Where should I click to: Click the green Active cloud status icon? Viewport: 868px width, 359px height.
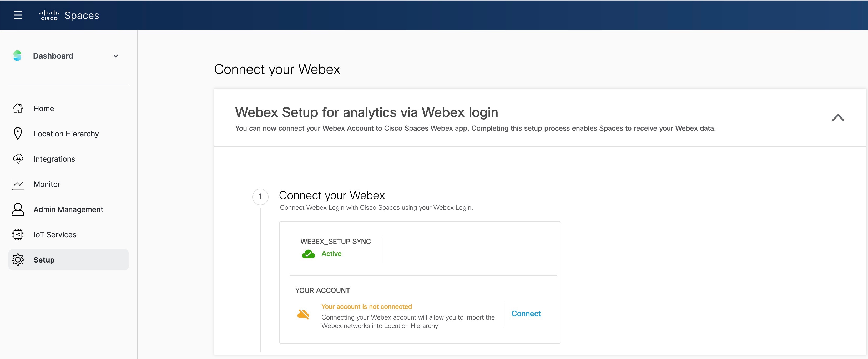[x=308, y=254]
